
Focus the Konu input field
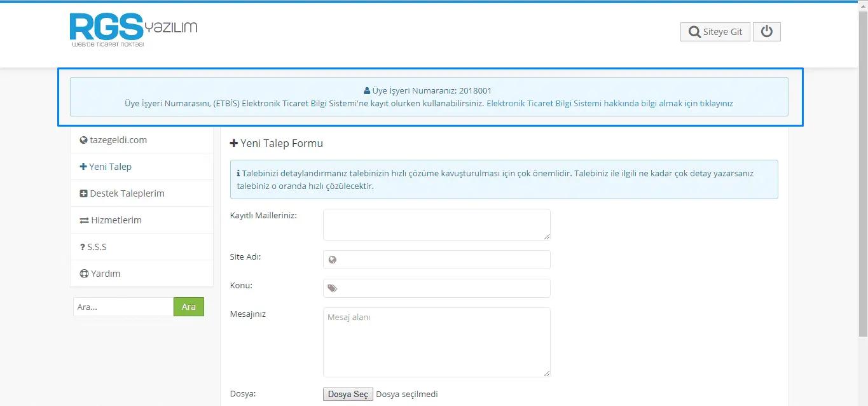pyautogui.click(x=443, y=288)
